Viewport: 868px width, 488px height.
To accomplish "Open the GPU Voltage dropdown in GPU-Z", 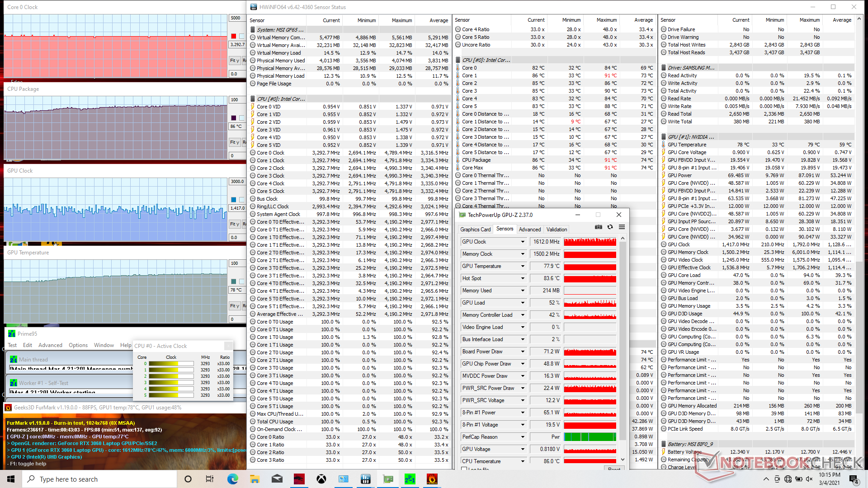I will click(x=523, y=449).
